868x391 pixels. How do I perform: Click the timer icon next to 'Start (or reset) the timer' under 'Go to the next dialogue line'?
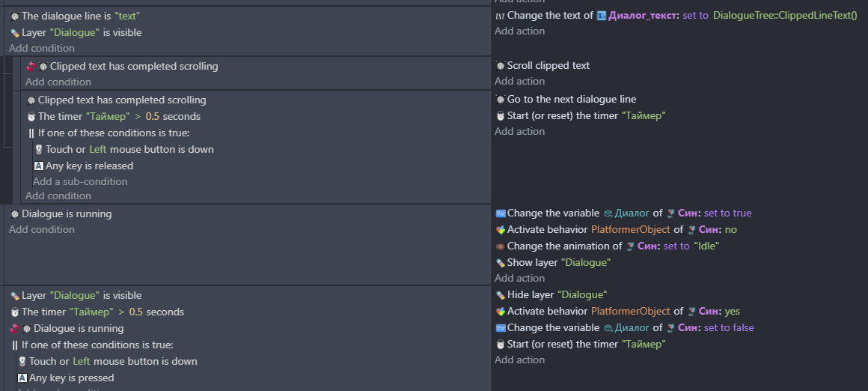click(x=500, y=116)
